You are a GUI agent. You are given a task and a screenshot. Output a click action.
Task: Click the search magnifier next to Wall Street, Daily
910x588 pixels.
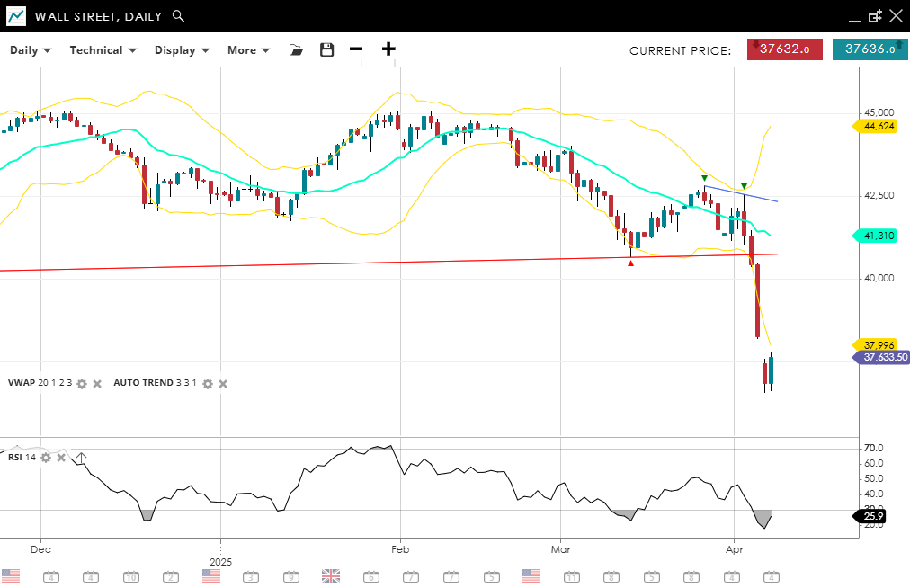pos(178,16)
